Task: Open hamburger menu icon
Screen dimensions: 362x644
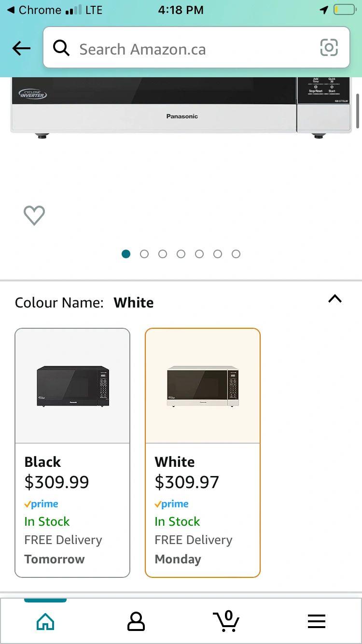Action: 316,621
